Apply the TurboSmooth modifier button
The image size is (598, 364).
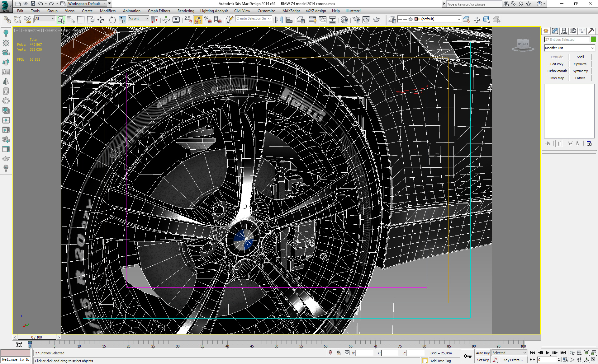coord(557,71)
